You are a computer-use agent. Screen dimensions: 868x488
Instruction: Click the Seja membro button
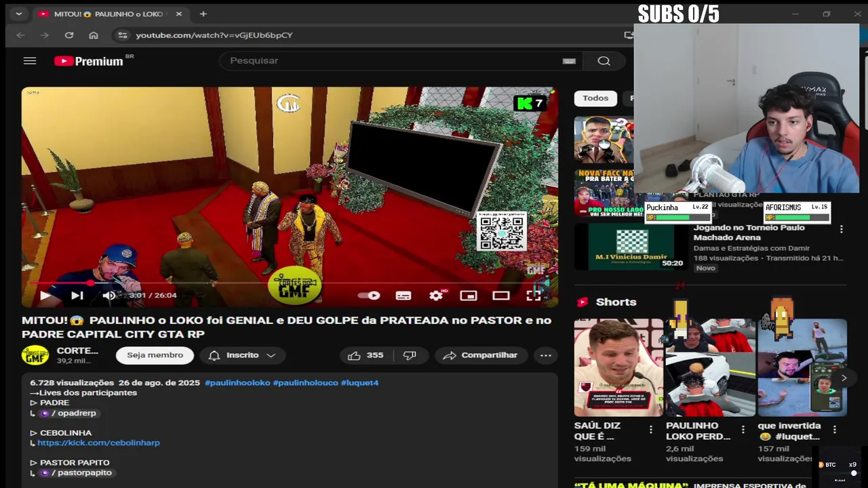[155, 355]
